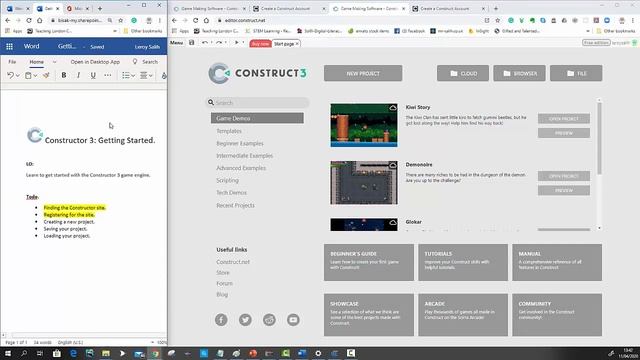Select Tech Demos category
Screen dimensions: 640x360
[231, 192]
